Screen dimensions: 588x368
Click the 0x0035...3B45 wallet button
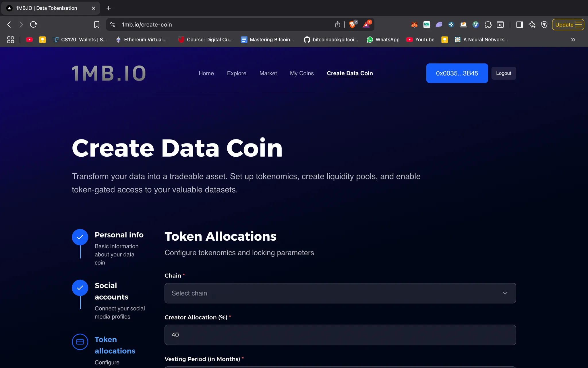coord(457,73)
